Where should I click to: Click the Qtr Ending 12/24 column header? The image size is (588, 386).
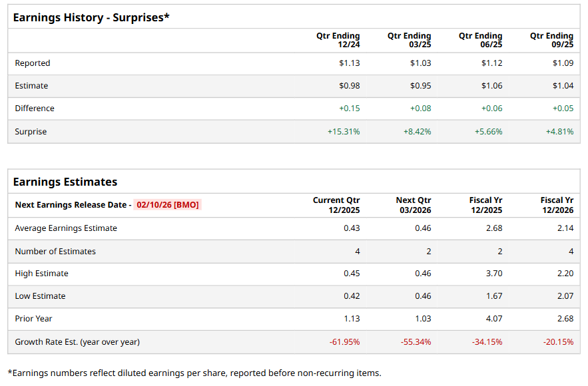338,40
